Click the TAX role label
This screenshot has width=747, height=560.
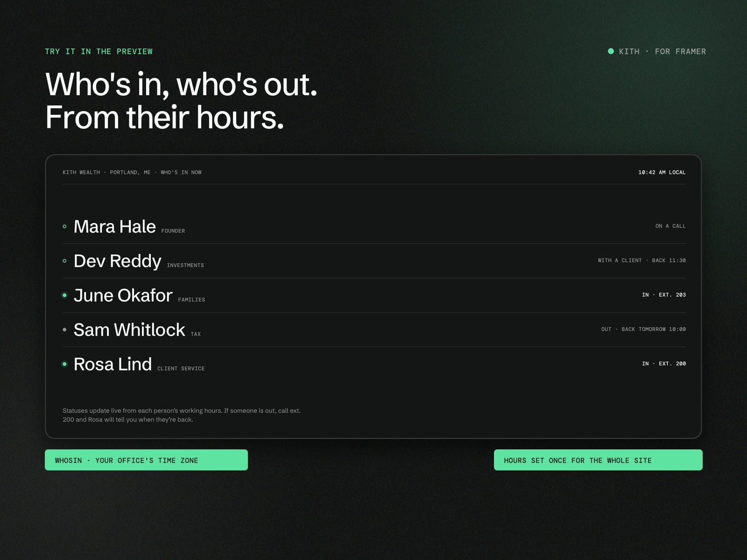coord(196,334)
